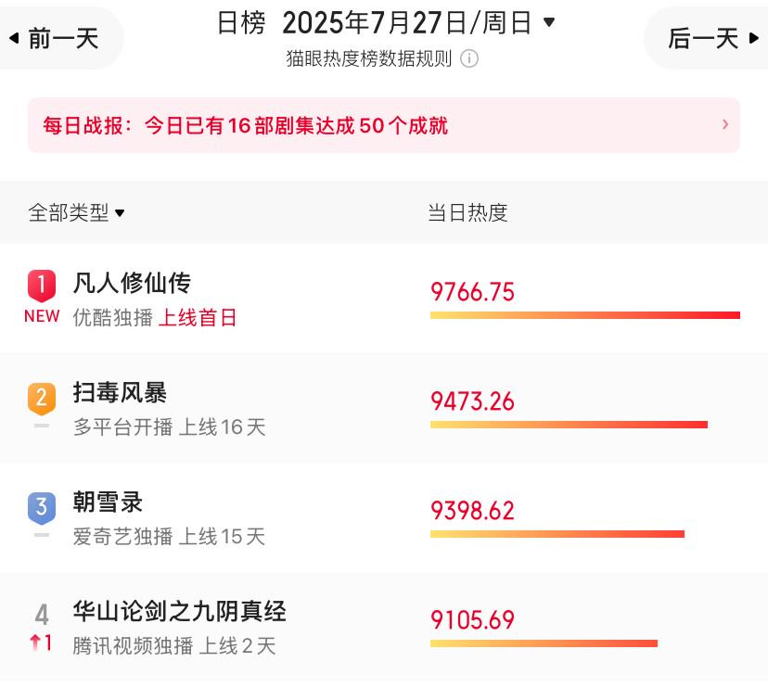Open the 每日战报 banner

[383, 125]
